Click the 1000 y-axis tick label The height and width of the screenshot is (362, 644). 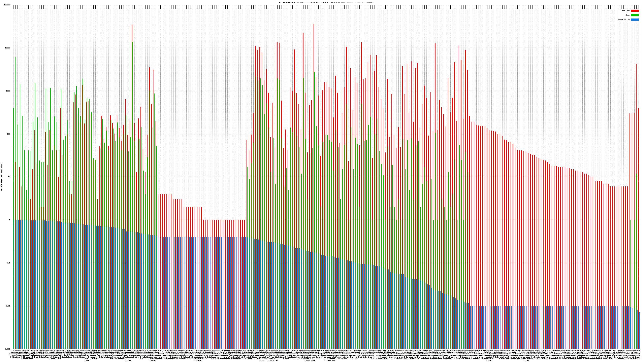coord(8,91)
